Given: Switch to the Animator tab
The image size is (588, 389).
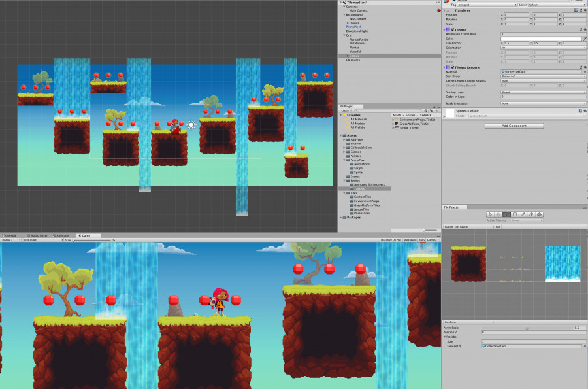Looking at the screenshot, I should (61, 235).
